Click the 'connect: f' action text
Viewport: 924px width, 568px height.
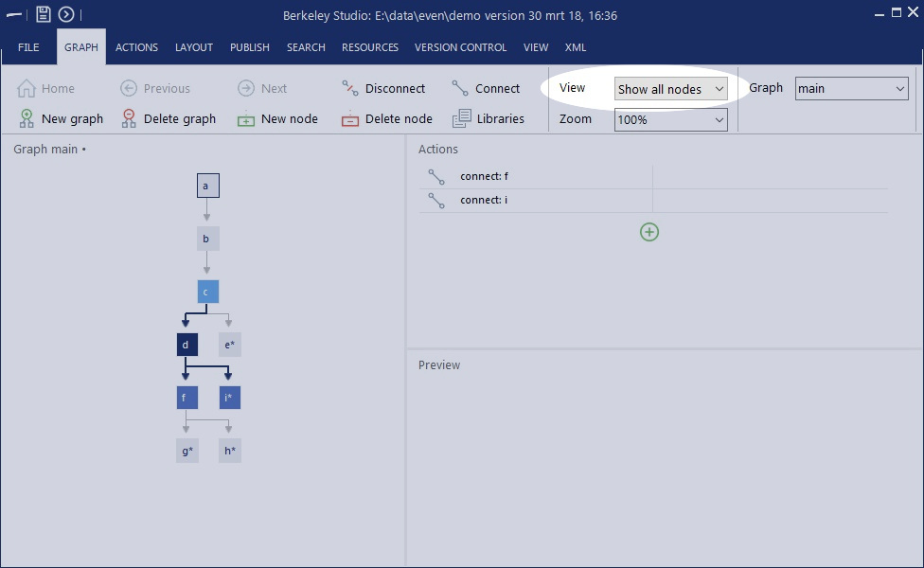coord(485,176)
